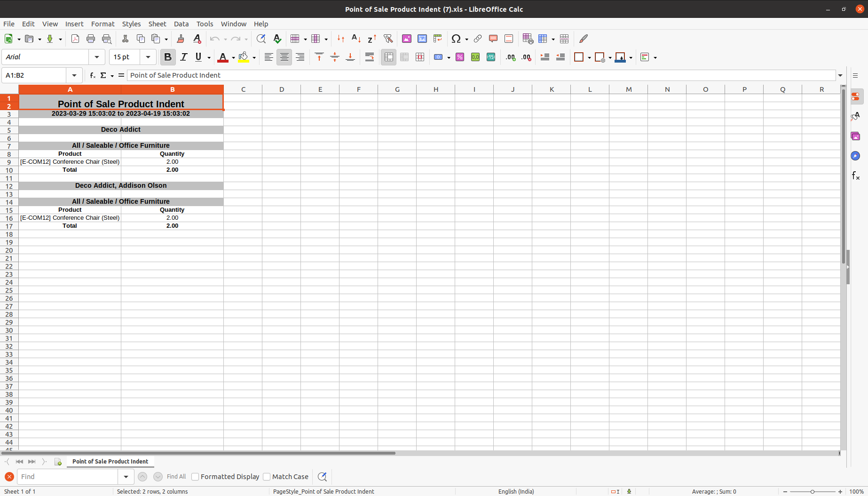Apply yellow background color swatch
Viewport: 868px width, 496px height.
pos(243,57)
